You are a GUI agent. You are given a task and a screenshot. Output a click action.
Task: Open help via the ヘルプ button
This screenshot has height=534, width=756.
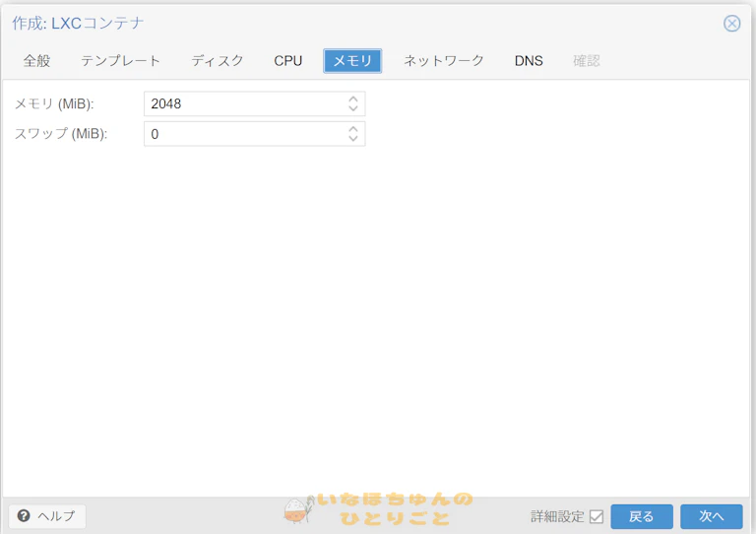tap(47, 516)
